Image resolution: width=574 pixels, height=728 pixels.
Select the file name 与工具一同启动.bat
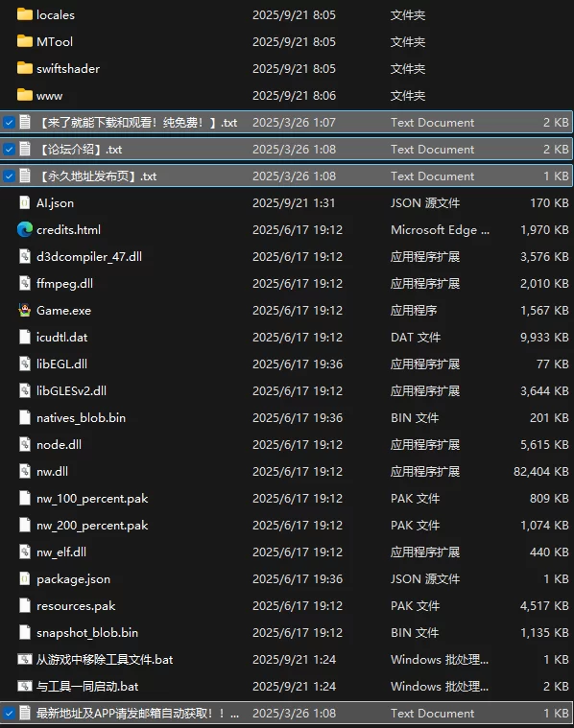tap(87, 686)
